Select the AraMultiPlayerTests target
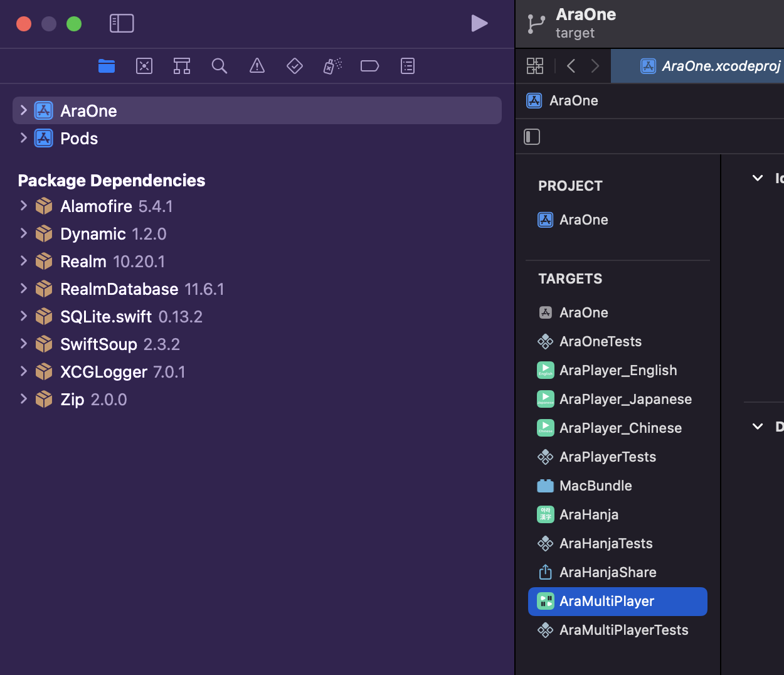Viewport: 784px width, 675px height. click(x=618, y=630)
